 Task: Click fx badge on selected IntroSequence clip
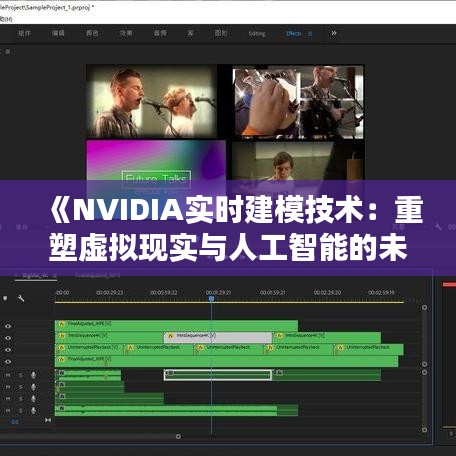(x=170, y=336)
